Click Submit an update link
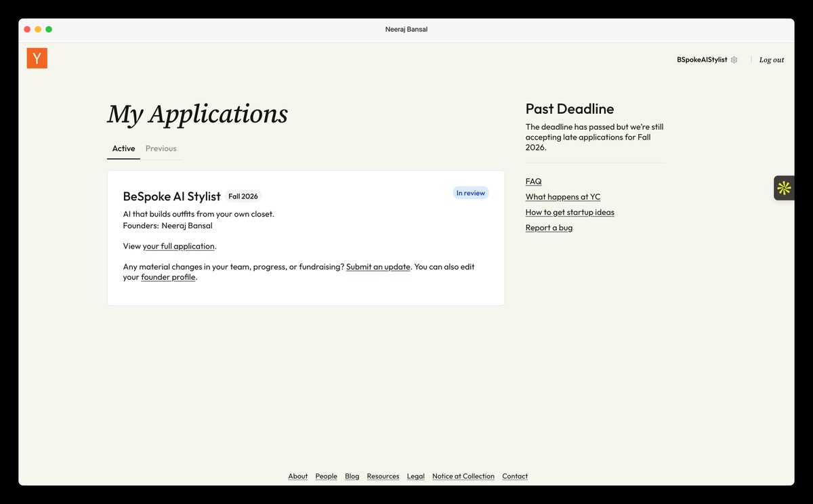This screenshot has height=504, width=813. (378, 267)
